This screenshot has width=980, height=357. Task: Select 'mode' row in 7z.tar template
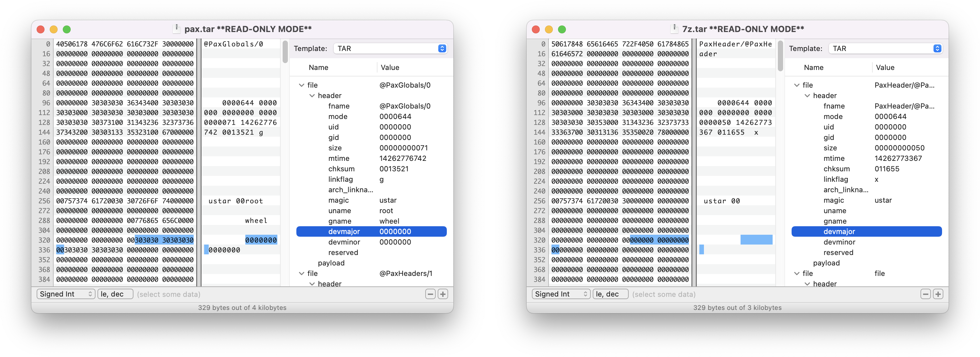click(x=866, y=116)
